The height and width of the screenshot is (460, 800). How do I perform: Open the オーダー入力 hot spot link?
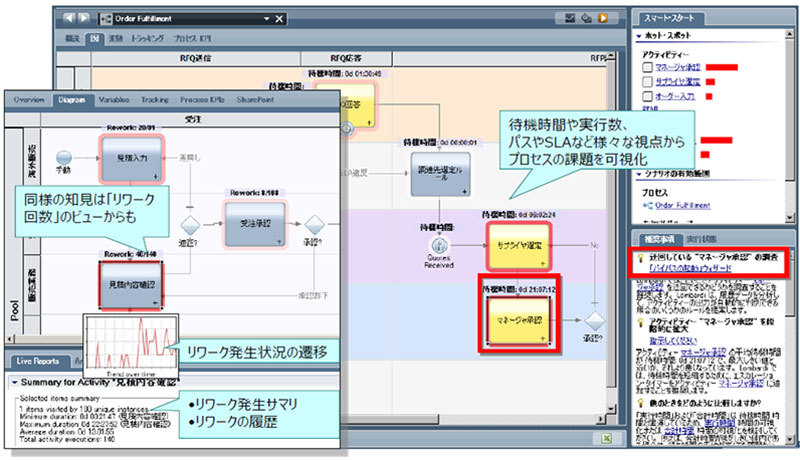click(675, 96)
